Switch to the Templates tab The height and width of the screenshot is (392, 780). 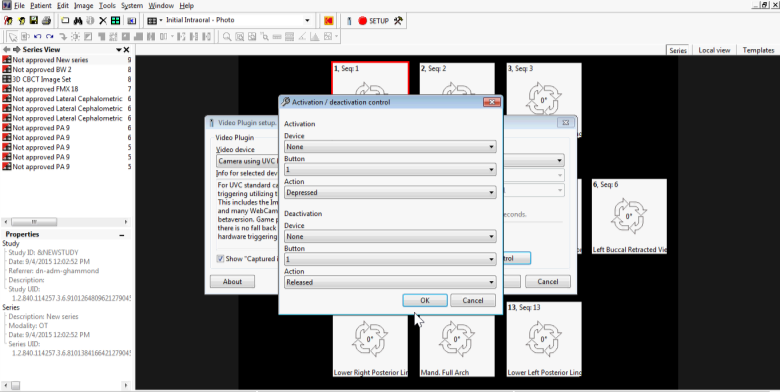[758, 50]
